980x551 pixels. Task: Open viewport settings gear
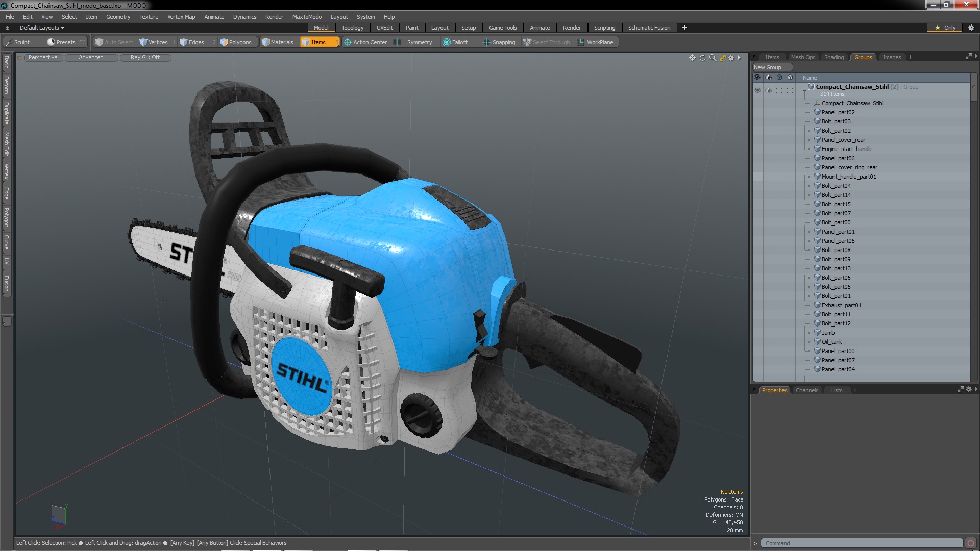731,58
